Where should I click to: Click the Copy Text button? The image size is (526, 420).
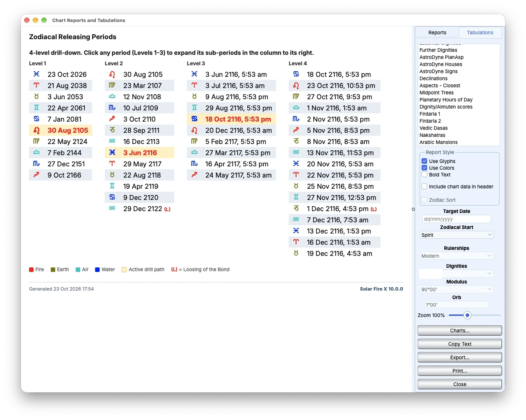[x=460, y=344]
